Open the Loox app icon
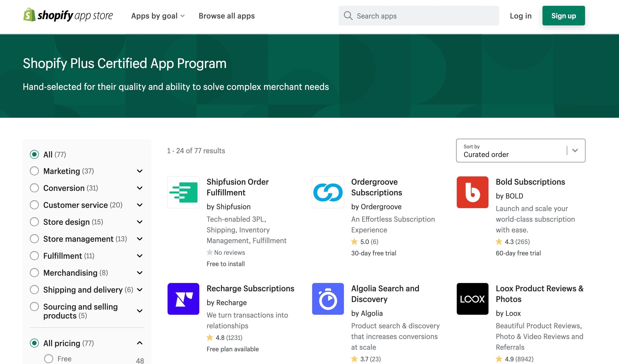The width and height of the screenshot is (619, 364). pos(472,299)
